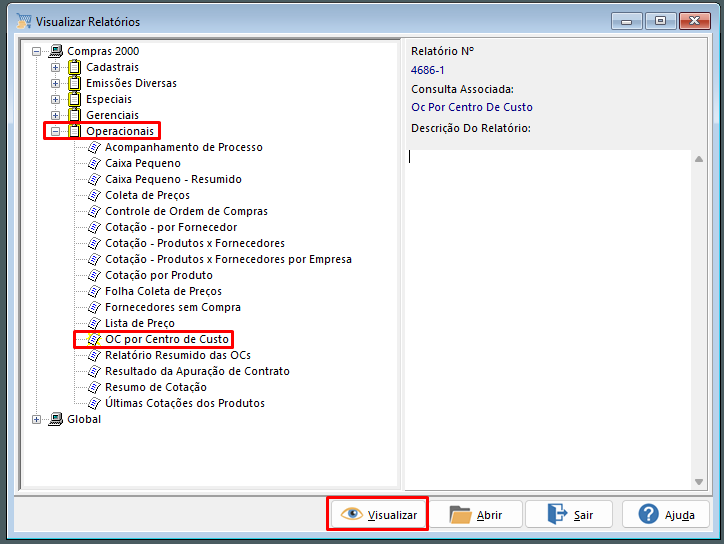
Task: Select Últimas Cotações dos Produtos report
Action: coord(185,403)
